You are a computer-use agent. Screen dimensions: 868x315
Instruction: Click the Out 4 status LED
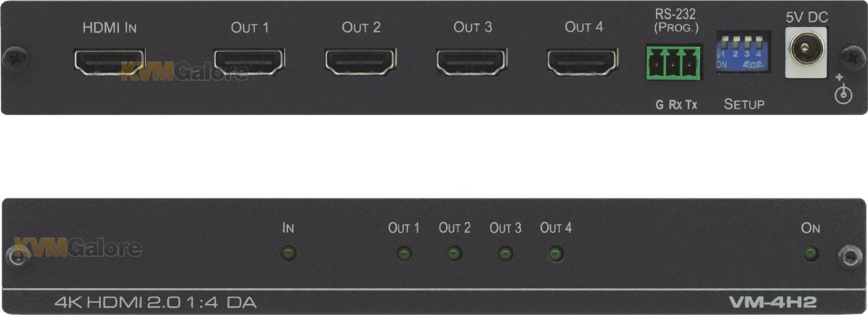pyautogui.click(x=555, y=254)
